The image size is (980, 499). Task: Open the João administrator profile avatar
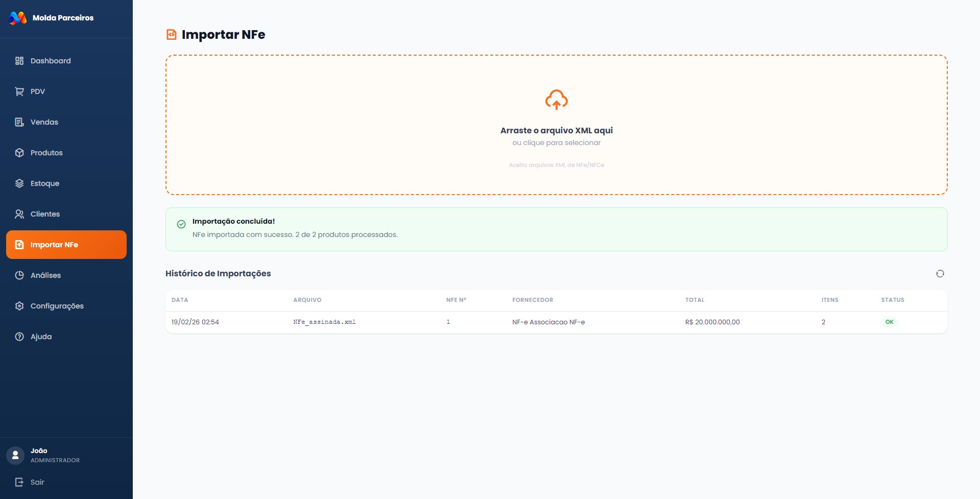click(x=15, y=455)
